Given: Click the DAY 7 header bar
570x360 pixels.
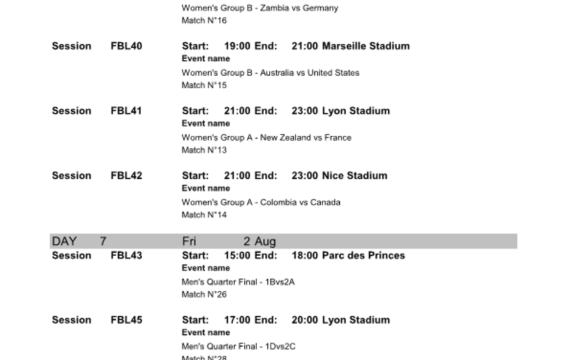Looking at the screenshot, I should click(283, 241).
